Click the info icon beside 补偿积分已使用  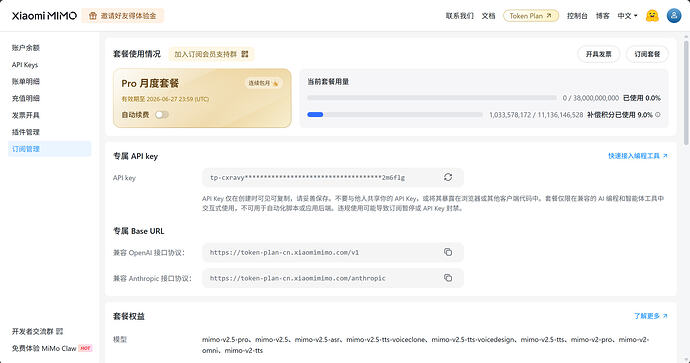[657, 114]
